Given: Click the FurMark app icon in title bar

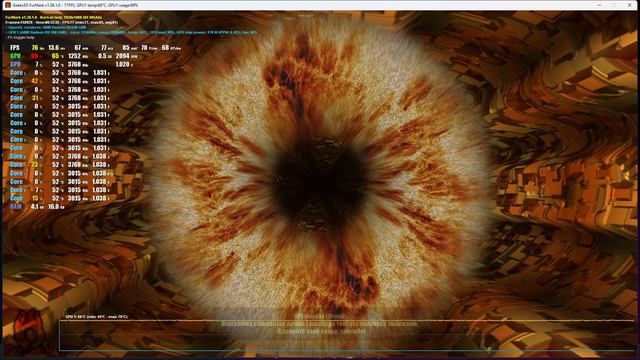Looking at the screenshot, I should (x=7, y=5).
